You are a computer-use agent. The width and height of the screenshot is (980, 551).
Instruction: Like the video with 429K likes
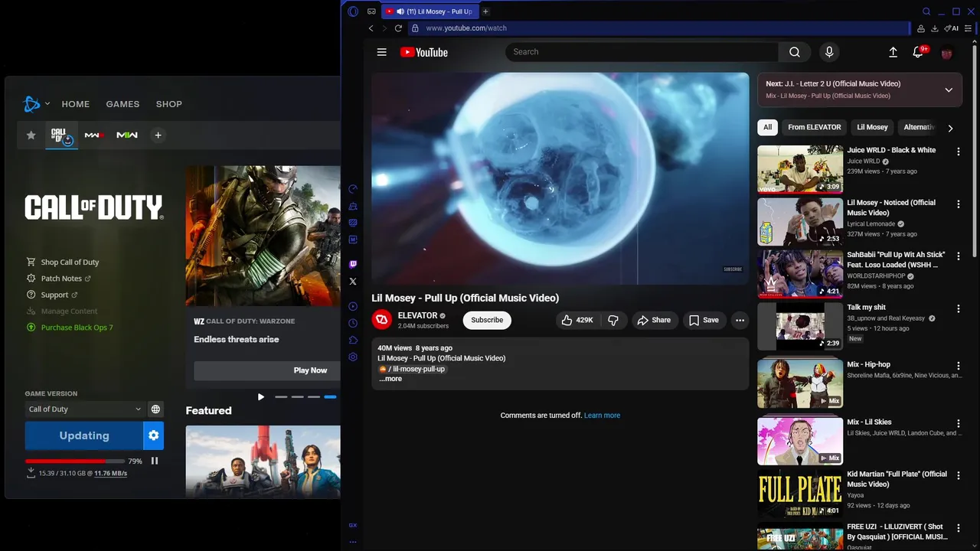[x=577, y=320]
